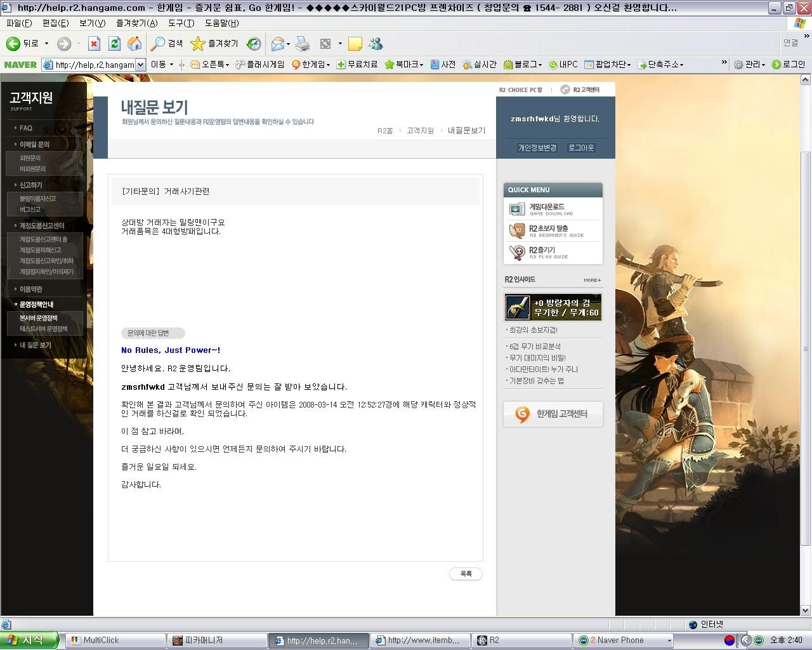The height and width of the screenshot is (650, 812).
Task: Select 버그신고 in the sidebar
Action: [x=30, y=209]
